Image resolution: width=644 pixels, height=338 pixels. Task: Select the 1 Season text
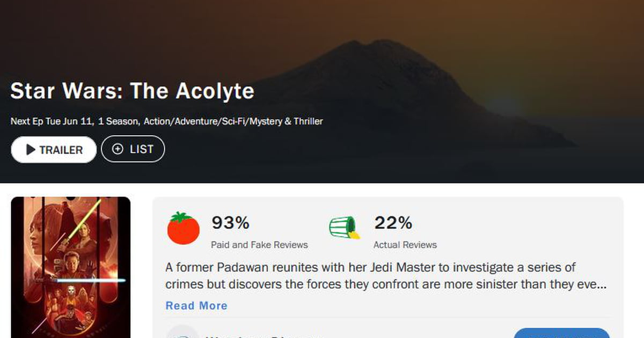[119, 121]
